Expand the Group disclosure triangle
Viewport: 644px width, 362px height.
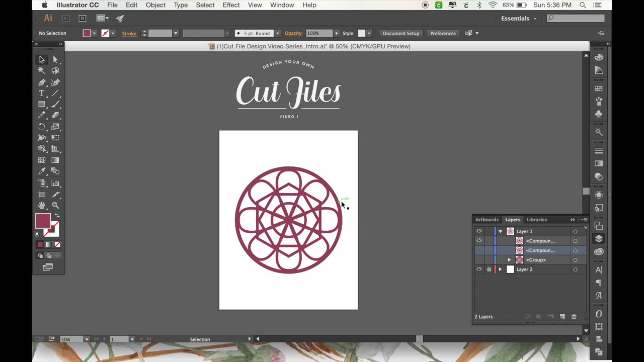509,260
